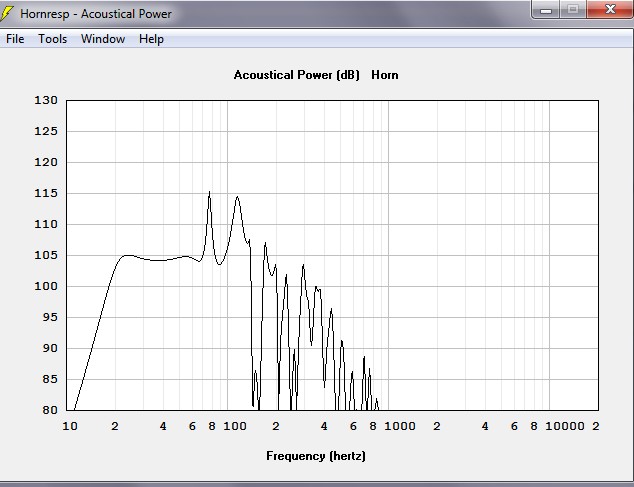Click the 'Acoustical Power (dB)' chart title

pos(296,75)
